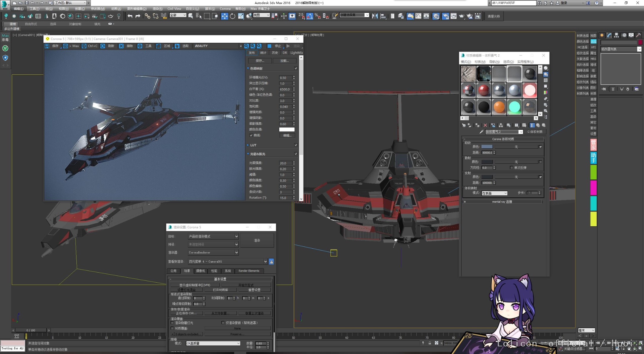Click the 渲染 render button
This screenshot has width=644, height=354.
[257, 240]
